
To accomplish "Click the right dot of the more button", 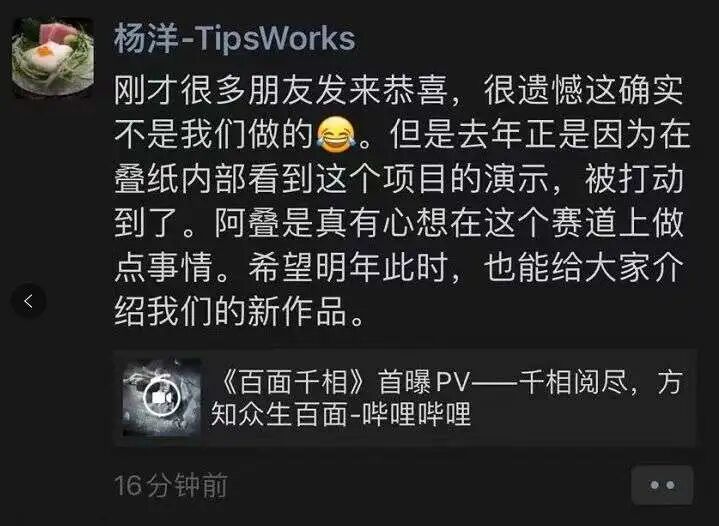I will tap(670, 485).
